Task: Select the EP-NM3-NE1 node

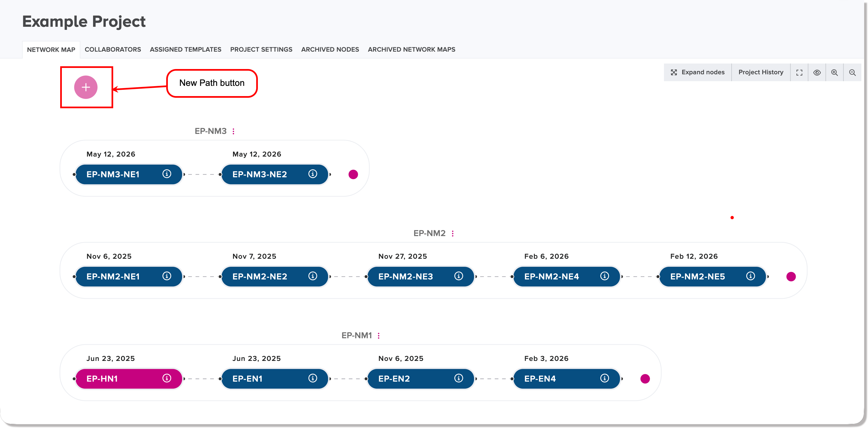Action: click(x=129, y=174)
